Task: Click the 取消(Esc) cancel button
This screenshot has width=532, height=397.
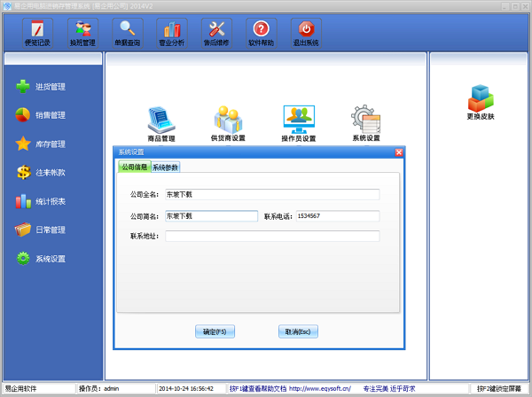Action: (298, 331)
